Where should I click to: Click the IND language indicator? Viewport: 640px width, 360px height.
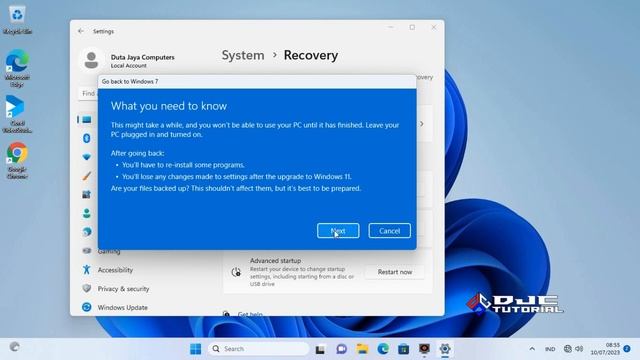[x=550, y=349]
